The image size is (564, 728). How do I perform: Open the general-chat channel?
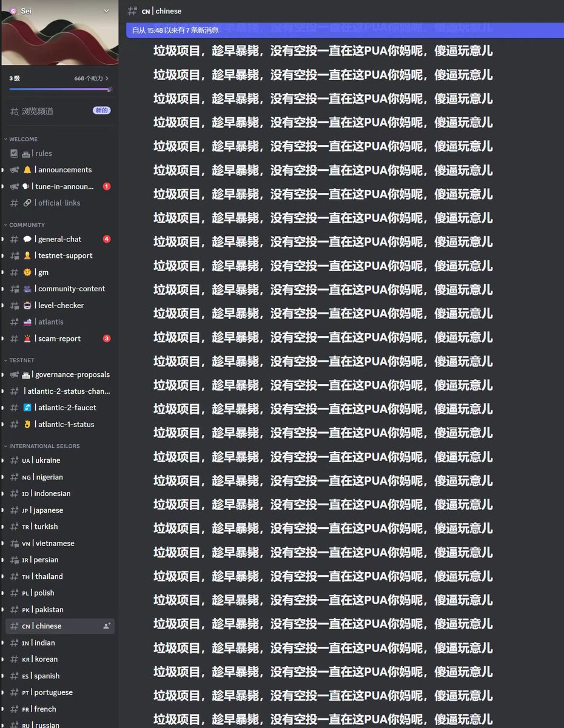point(59,239)
